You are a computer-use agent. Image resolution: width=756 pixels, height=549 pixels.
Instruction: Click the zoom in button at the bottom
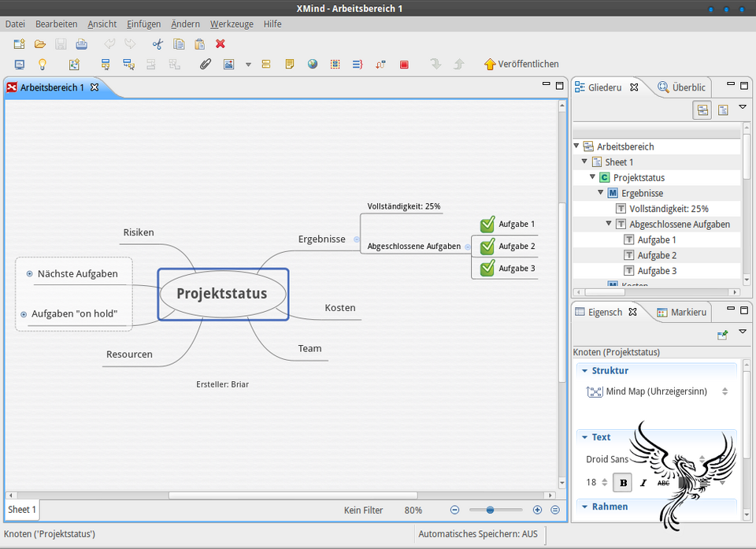(x=536, y=510)
